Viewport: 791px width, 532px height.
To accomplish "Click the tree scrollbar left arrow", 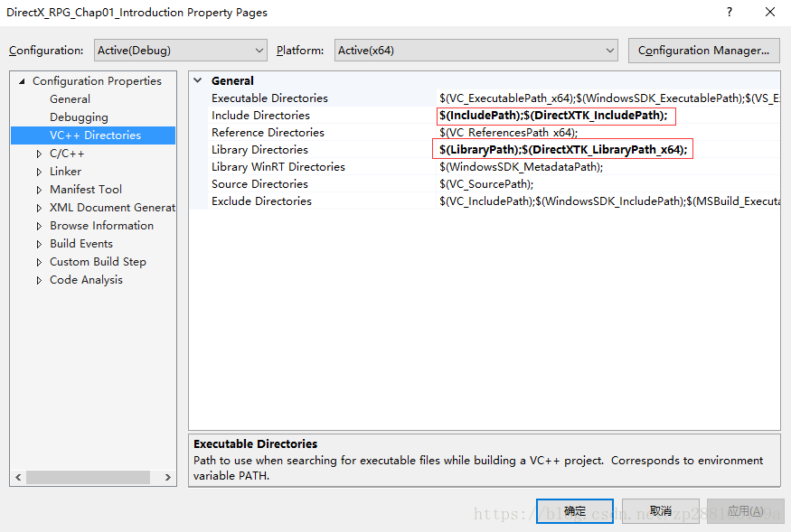I will pyautogui.click(x=18, y=477).
